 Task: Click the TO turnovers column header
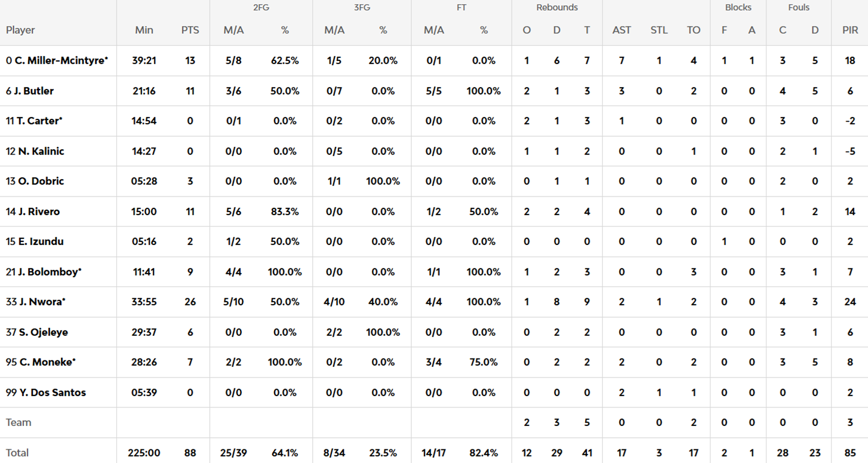[693, 30]
